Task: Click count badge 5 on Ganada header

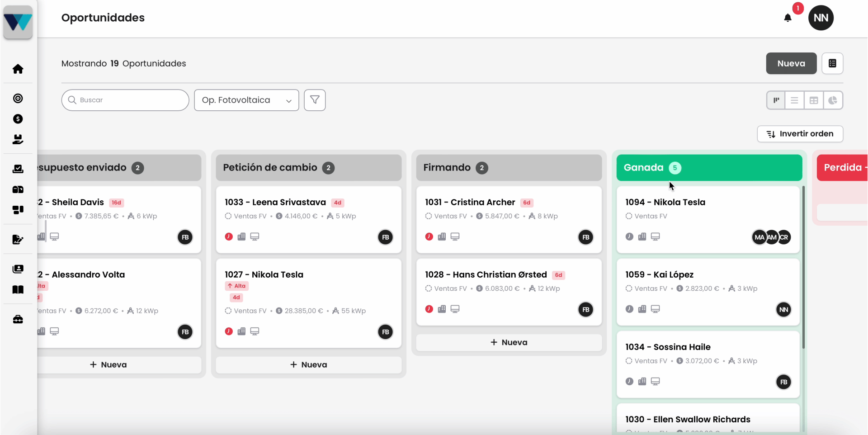Action: [x=675, y=168]
